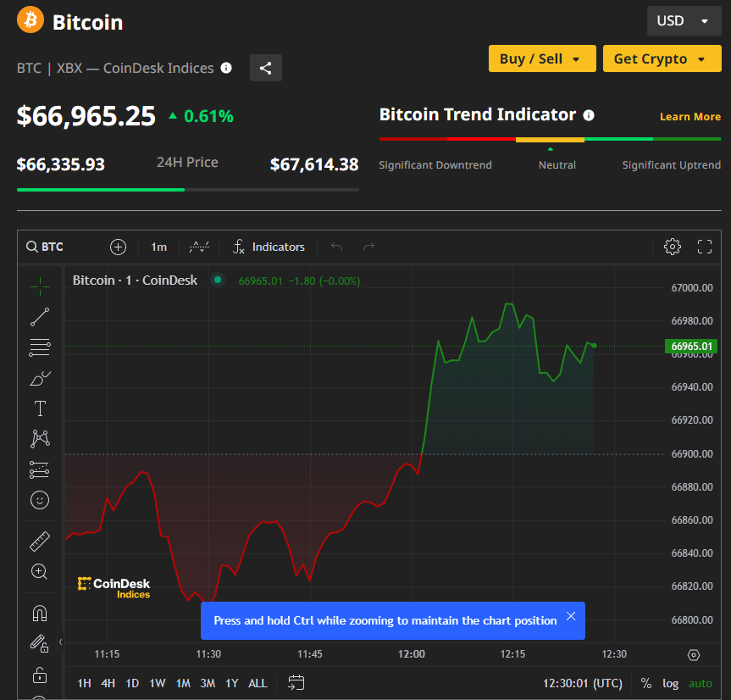
Task: Open the prediction and measurement tools
Action: [x=40, y=469]
